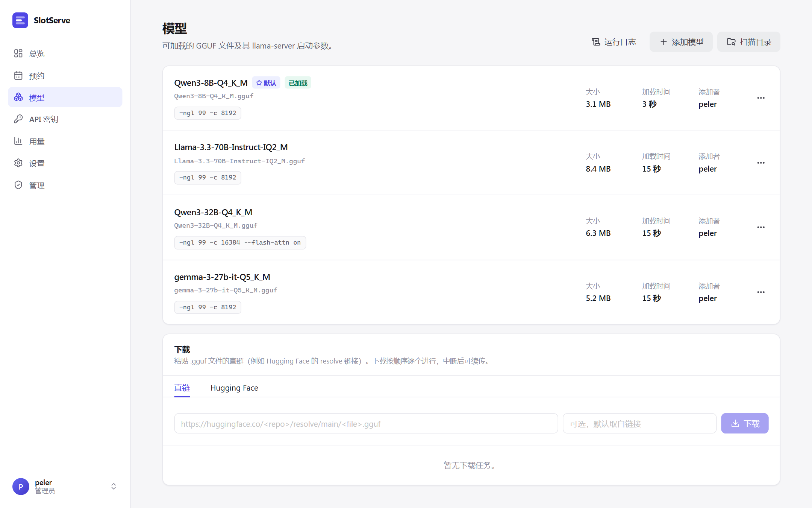
Task: Click the Llama-3.3-70B-Instruct-IQ2_M.gguf filename
Action: [x=239, y=161]
